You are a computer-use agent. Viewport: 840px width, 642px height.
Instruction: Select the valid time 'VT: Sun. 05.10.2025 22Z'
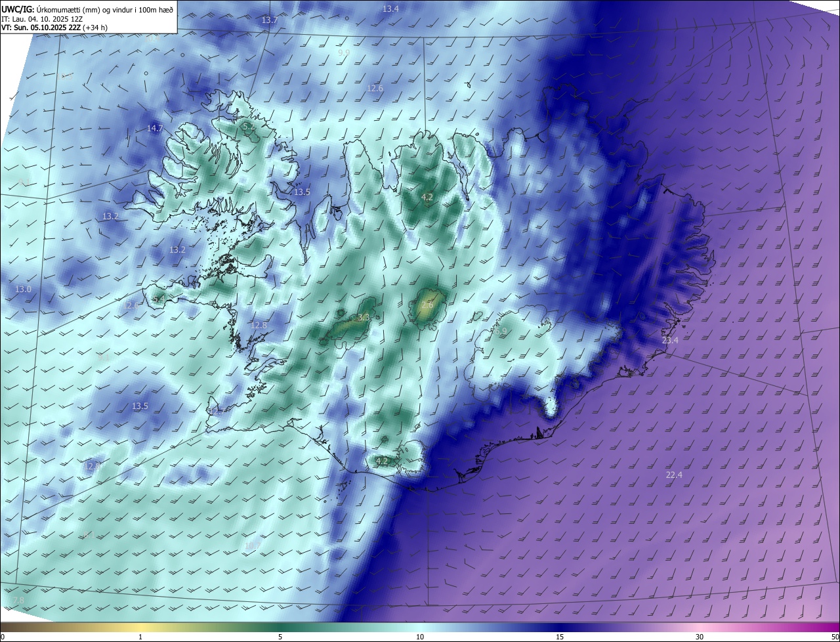click(41, 28)
